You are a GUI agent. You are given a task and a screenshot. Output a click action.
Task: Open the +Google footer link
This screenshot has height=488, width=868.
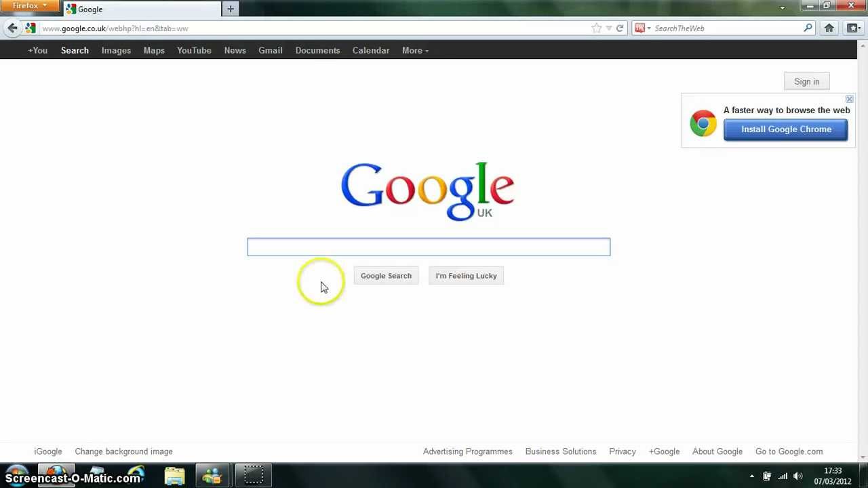(x=664, y=451)
